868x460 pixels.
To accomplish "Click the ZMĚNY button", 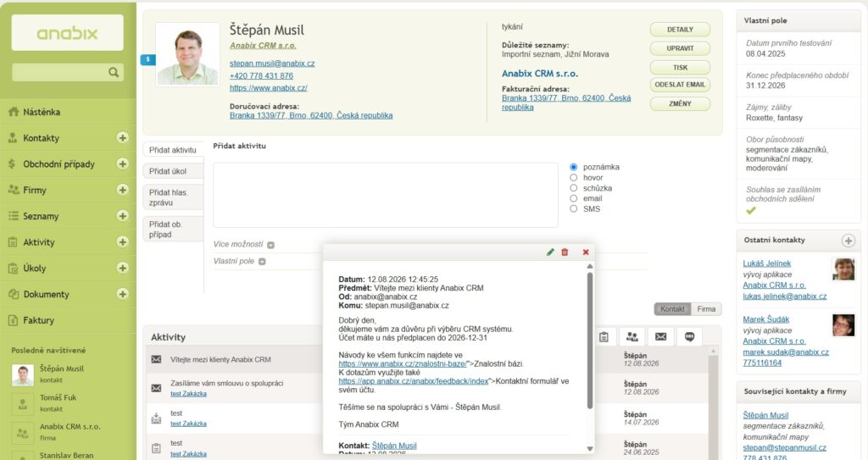I will 680,103.
